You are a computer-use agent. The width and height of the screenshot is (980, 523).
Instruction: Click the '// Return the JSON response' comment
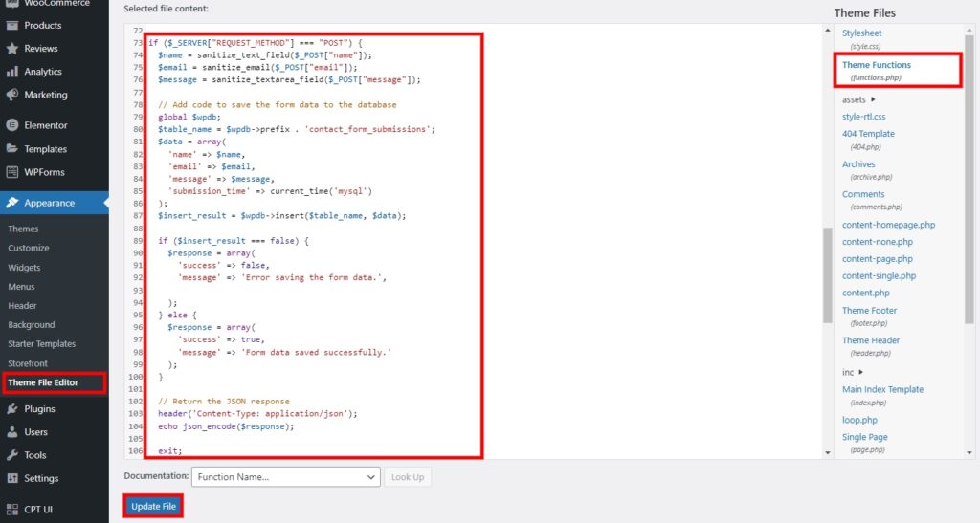(224, 402)
